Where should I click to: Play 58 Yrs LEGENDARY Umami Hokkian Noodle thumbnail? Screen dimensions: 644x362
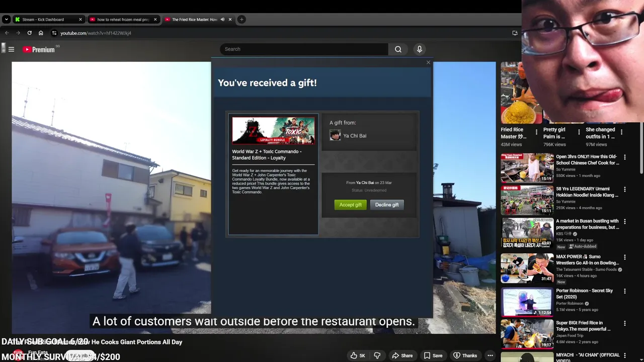coord(527,200)
